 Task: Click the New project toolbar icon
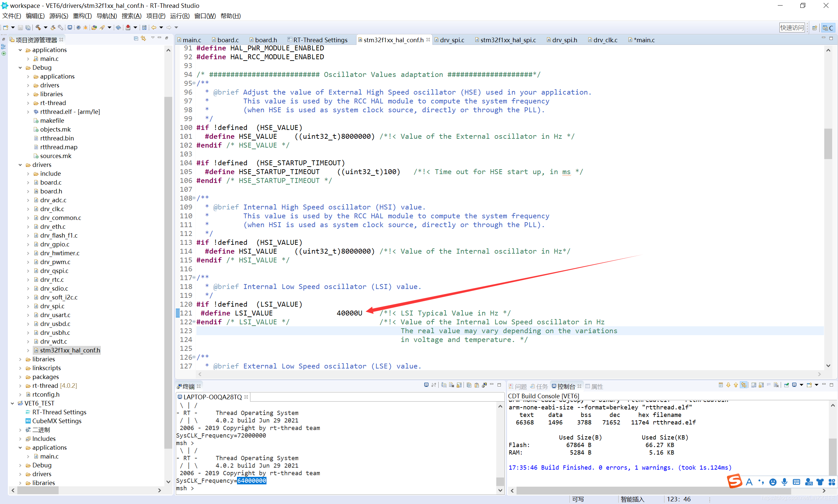[6, 27]
